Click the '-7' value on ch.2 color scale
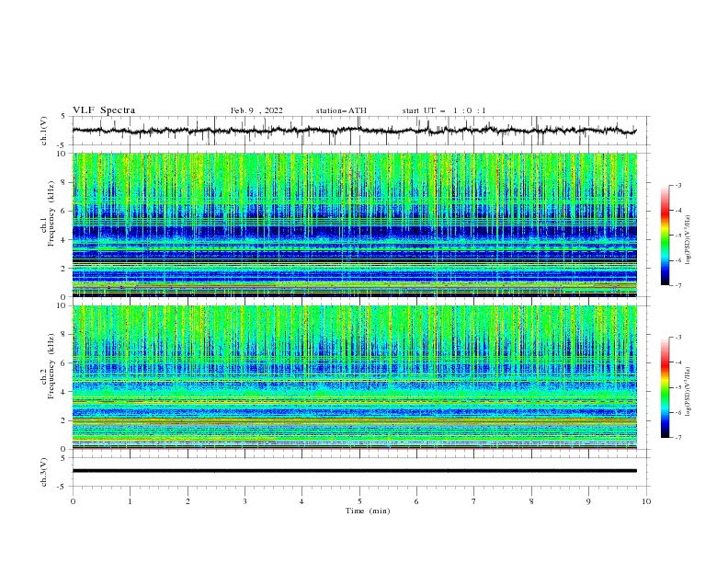The width and height of the screenshot is (728, 563). (x=678, y=437)
